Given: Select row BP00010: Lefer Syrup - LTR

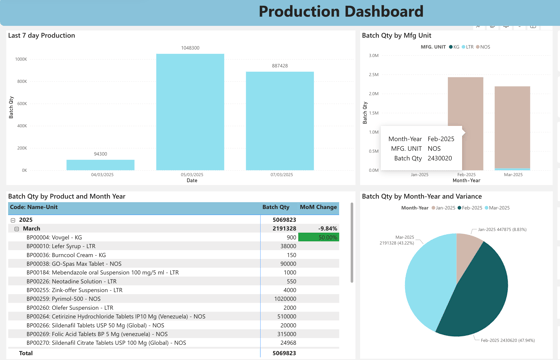Looking at the screenshot, I should point(174,246).
